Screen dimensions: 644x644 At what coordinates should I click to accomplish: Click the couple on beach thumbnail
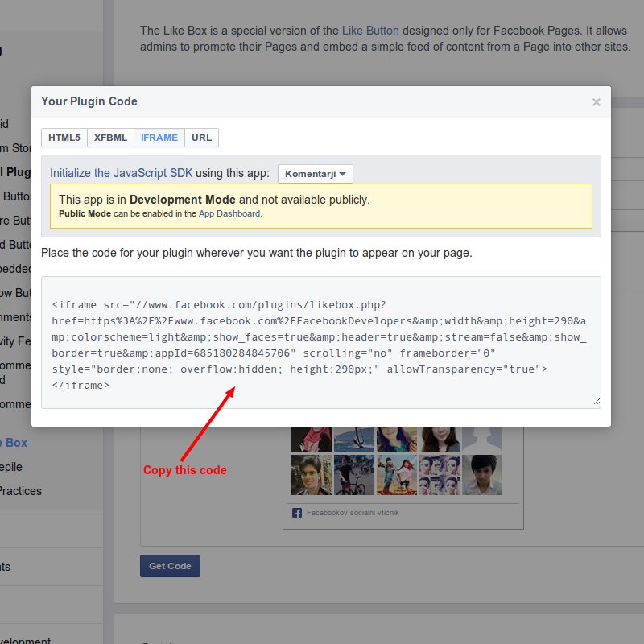coord(397,474)
